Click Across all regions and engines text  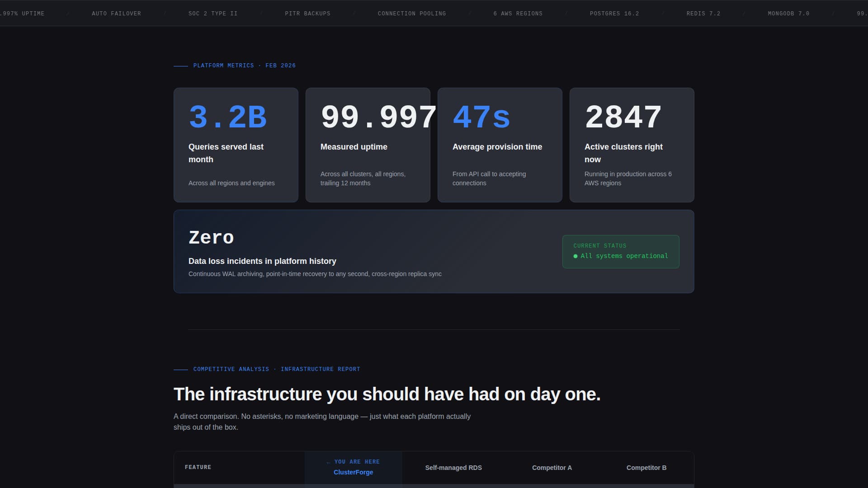click(231, 183)
